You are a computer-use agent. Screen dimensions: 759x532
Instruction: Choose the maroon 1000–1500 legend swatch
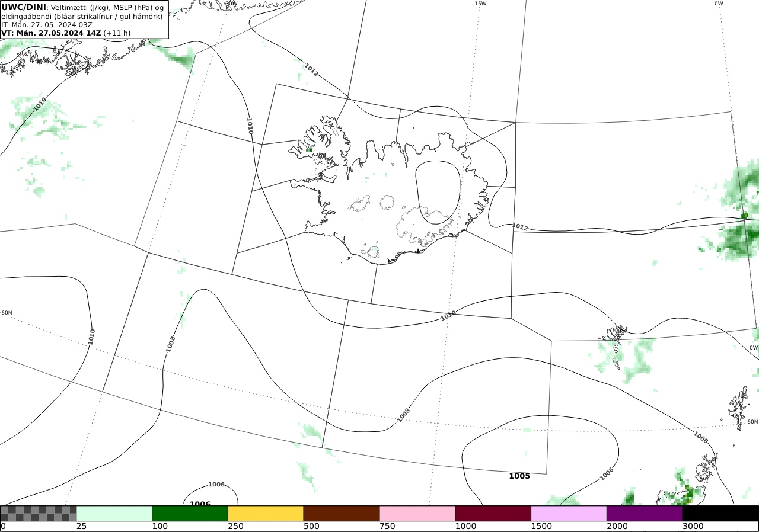pos(493,513)
